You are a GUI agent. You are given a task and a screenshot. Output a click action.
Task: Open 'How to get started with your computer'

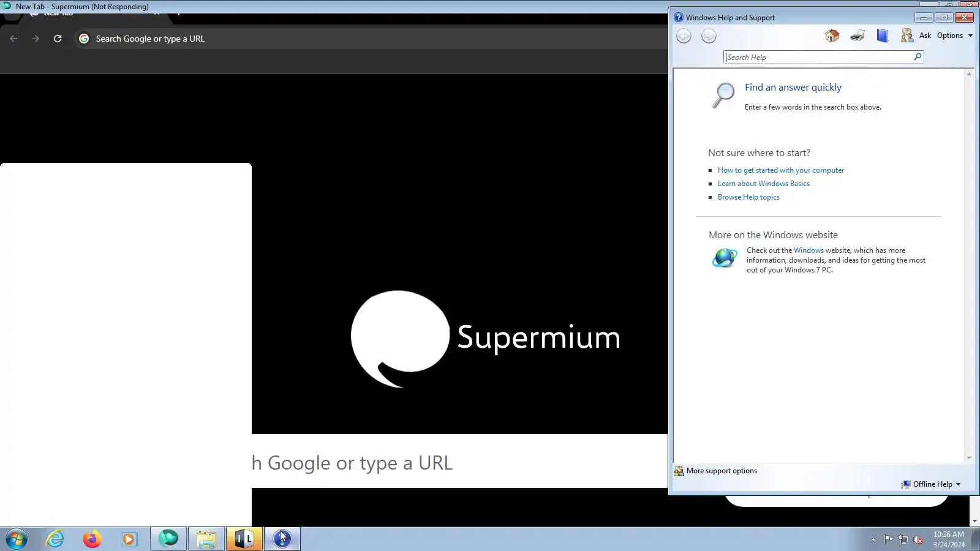(x=781, y=170)
